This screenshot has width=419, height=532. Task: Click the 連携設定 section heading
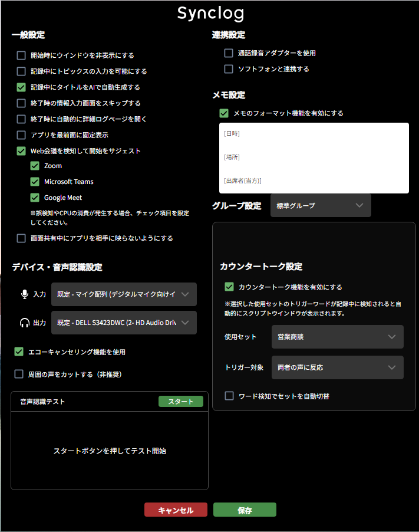pos(229,35)
